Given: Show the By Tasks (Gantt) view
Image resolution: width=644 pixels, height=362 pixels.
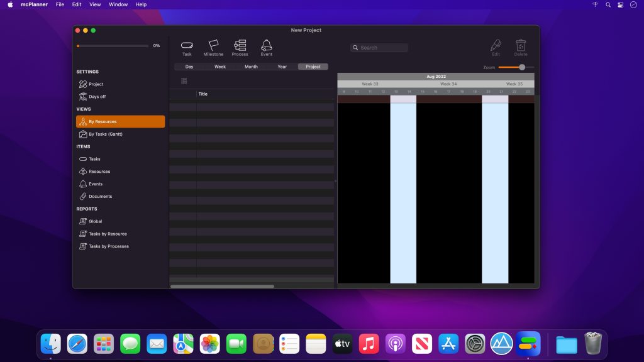Looking at the screenshot, I should click(105, 134).
